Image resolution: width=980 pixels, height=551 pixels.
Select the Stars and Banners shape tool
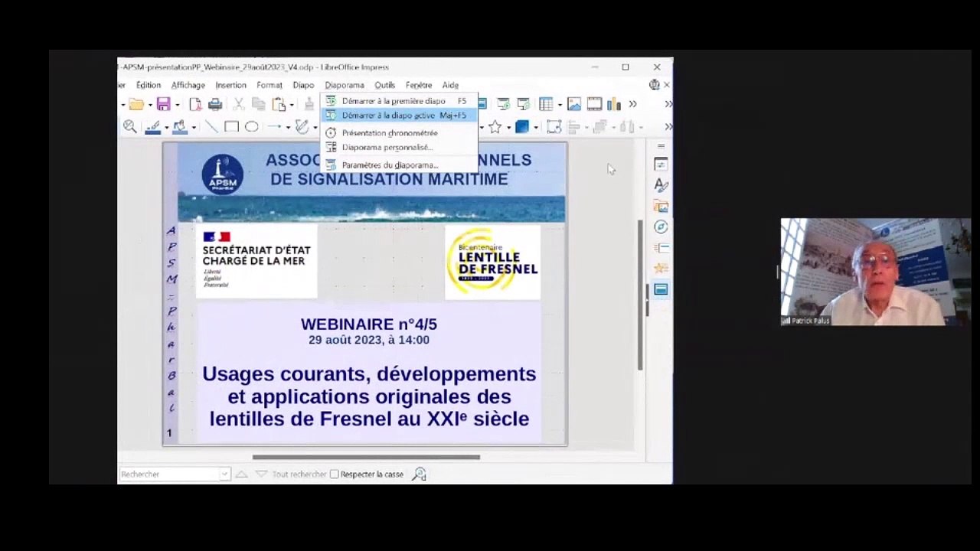(495, 127)
